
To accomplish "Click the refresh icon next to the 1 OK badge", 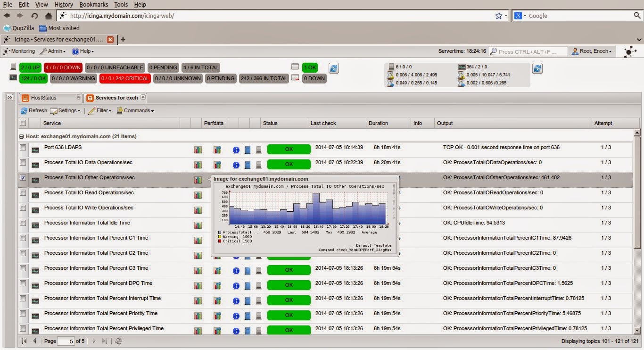I will point(334,68).
